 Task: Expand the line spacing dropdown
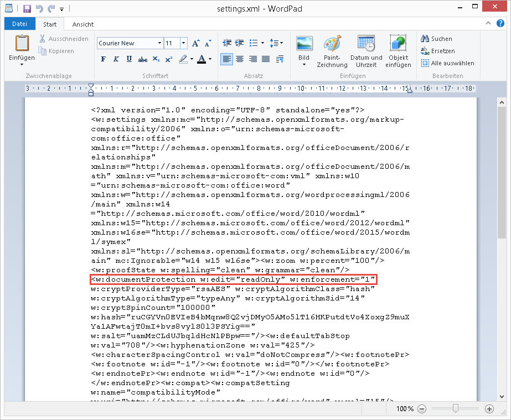pos(276,43)
